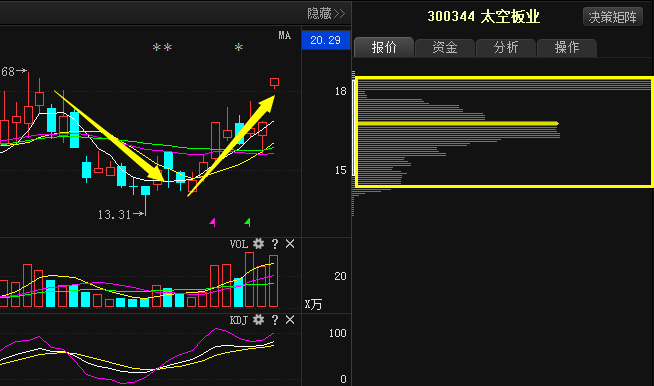Screen dimensions: 654x386
Task: Open VOL indicator help question mark
Action: tap(275, 244)
